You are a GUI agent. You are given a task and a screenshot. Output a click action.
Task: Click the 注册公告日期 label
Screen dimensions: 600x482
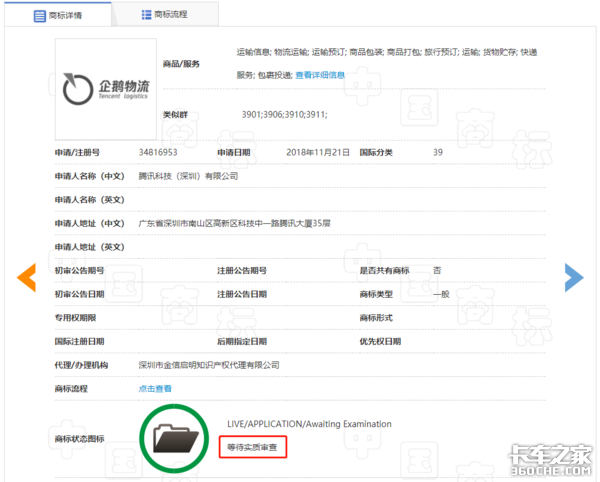point(242,294)
